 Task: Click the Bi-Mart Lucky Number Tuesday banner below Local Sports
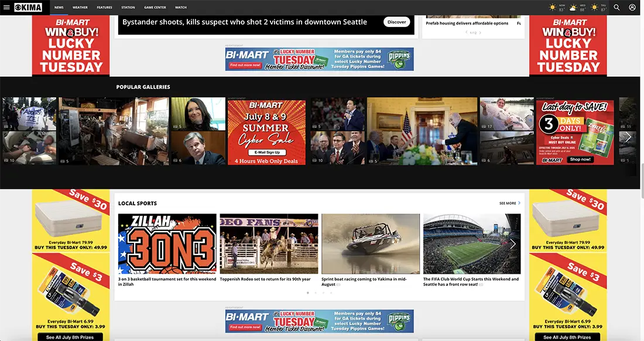point(319,321)
